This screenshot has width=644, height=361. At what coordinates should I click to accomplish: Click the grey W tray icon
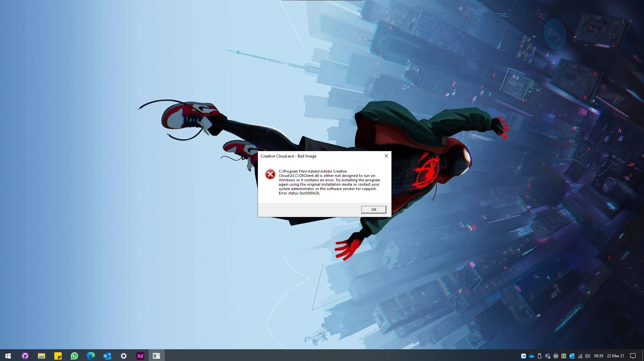pos(556,356)
